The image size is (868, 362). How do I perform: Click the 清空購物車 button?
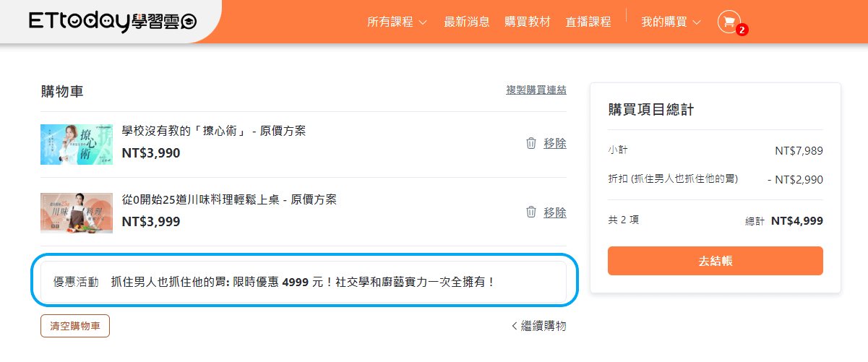point(75,326)
